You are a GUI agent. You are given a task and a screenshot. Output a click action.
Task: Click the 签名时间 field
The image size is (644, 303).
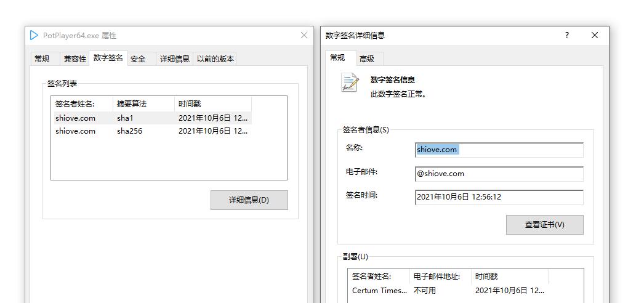click(499, 197)
